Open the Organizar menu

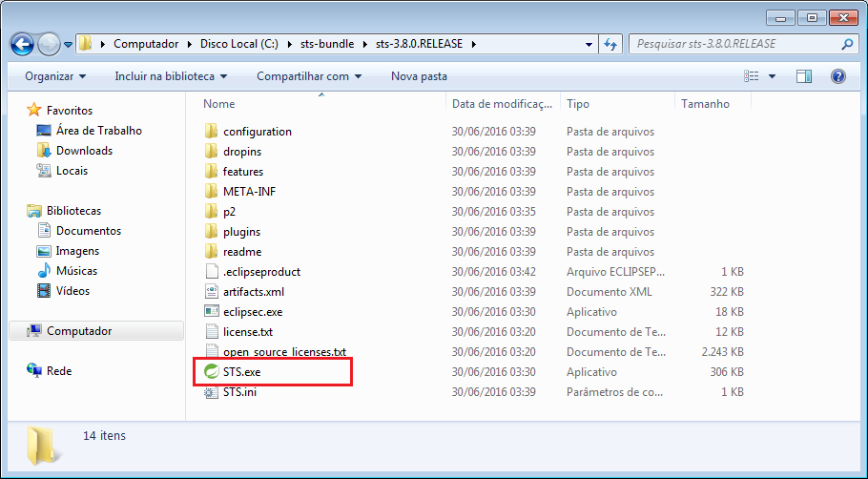coord(55,76)
